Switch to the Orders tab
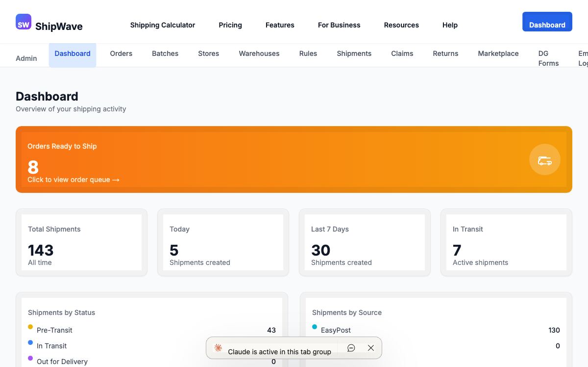The image size is (588, 367). 121,53
